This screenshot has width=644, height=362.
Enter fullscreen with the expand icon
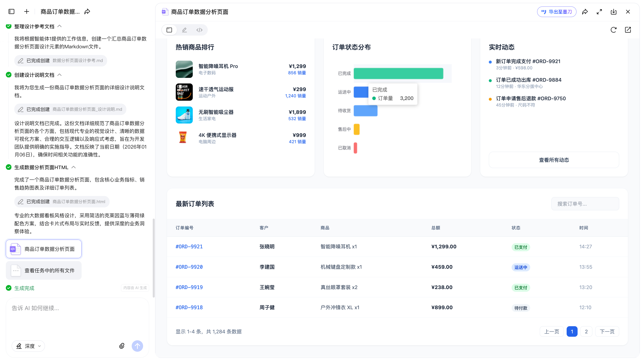click(x=599, y=12)
